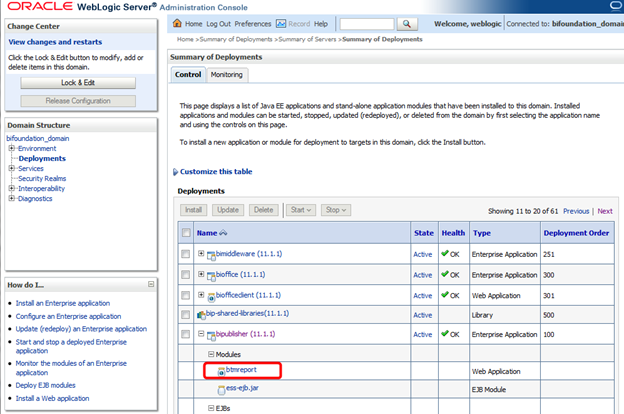Toggle the select-all checkbox in table header

[185, 232]
